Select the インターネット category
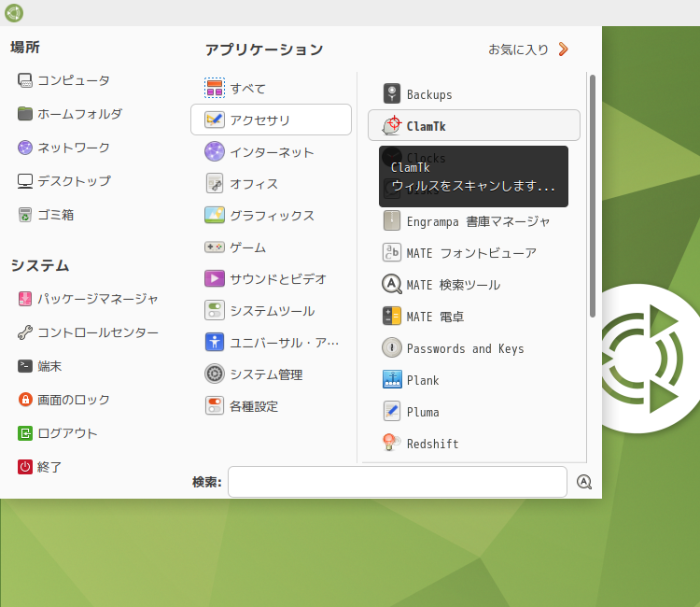This screenshot has width=700, height=607. (x=271, y=152)
